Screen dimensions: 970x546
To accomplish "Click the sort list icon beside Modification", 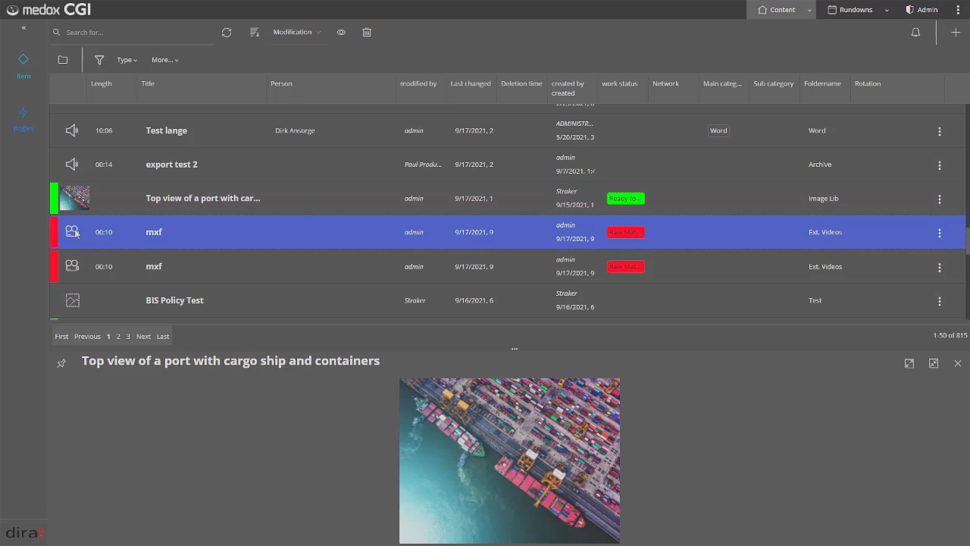I will point(254,32).
